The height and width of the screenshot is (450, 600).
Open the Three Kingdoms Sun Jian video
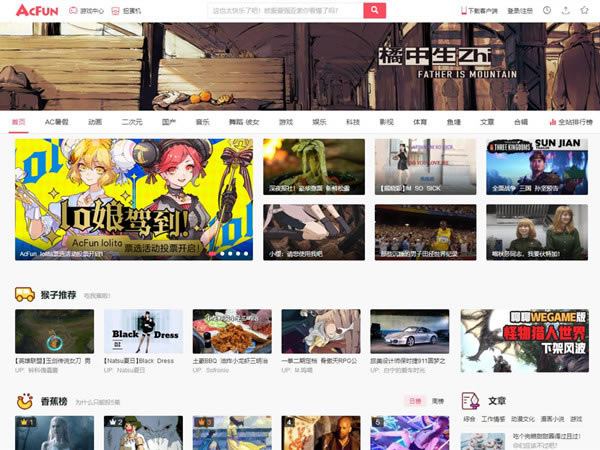(x=537, y=167)
